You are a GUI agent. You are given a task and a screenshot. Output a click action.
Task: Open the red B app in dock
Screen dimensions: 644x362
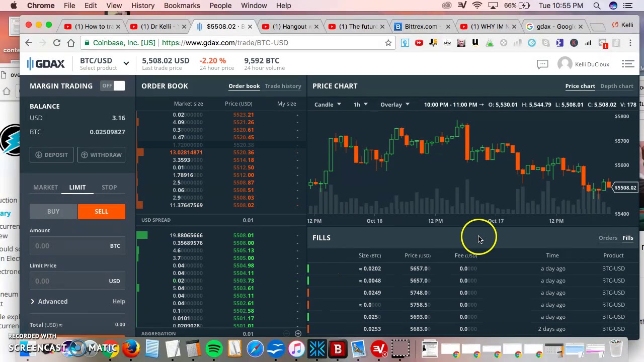[x=338, y=348]
